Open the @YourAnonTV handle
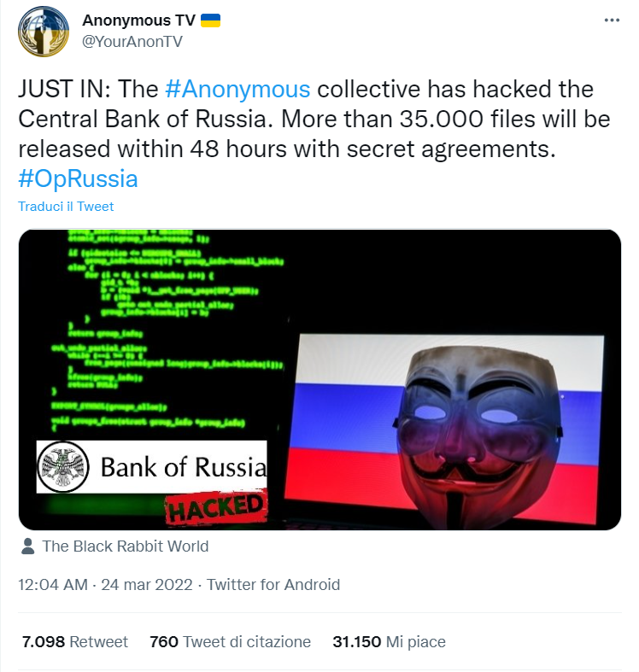The image size is (639, 672). tap(132, 41)
